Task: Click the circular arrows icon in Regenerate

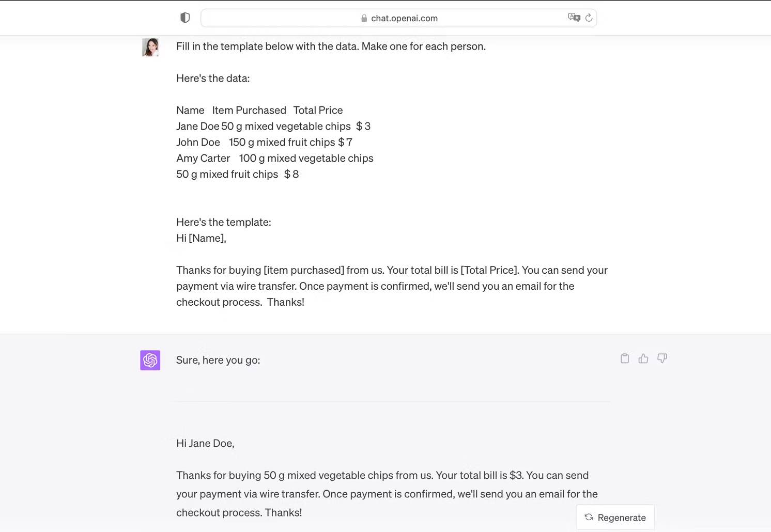Action: coord(589,517)
